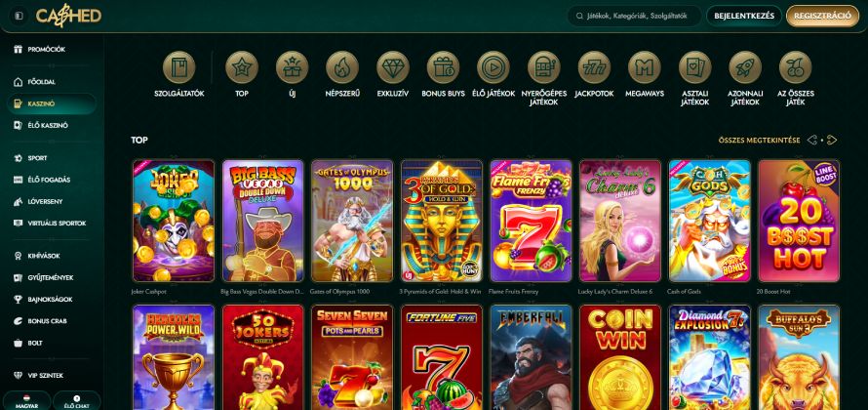Focus the game search input field
The image size is (868, 410).
click(x=634, y=16)
